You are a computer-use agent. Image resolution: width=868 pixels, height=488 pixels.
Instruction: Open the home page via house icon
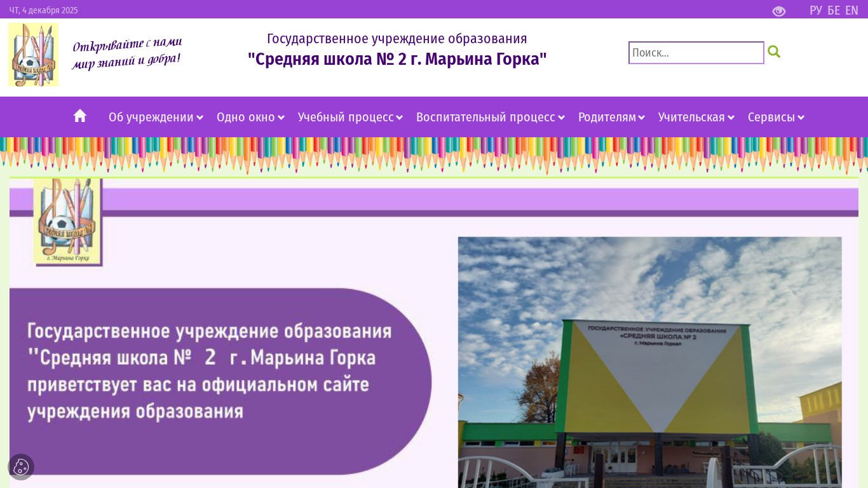(80, 116)
